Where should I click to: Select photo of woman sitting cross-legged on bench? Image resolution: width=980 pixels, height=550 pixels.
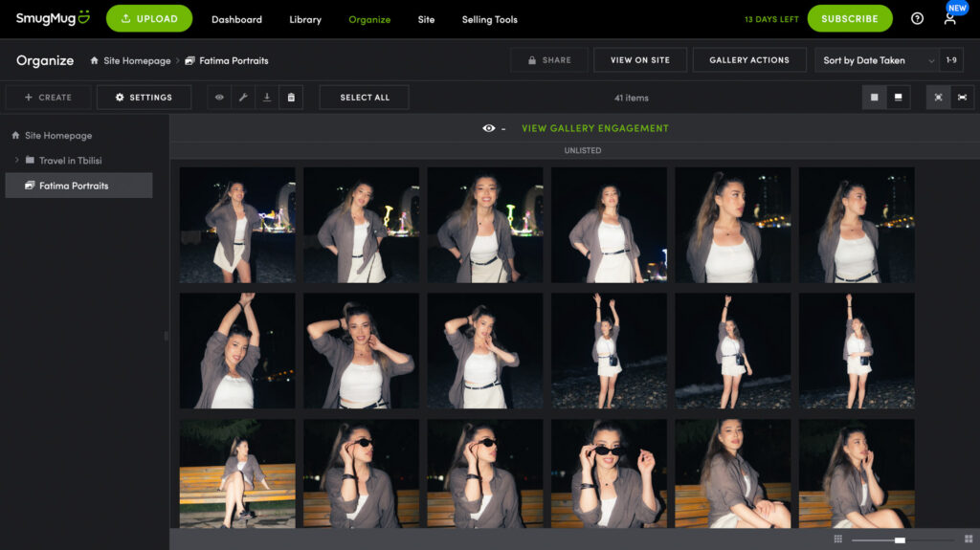tap(237, 473)
